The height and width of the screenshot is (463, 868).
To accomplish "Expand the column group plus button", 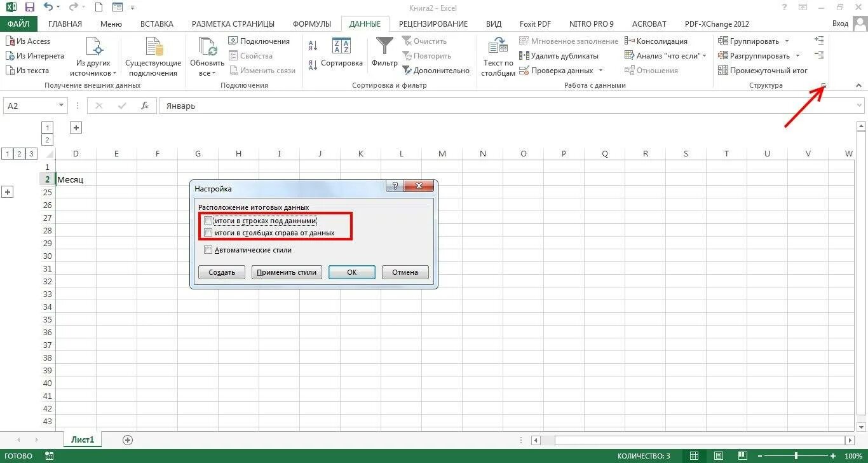I will [76, 128].
